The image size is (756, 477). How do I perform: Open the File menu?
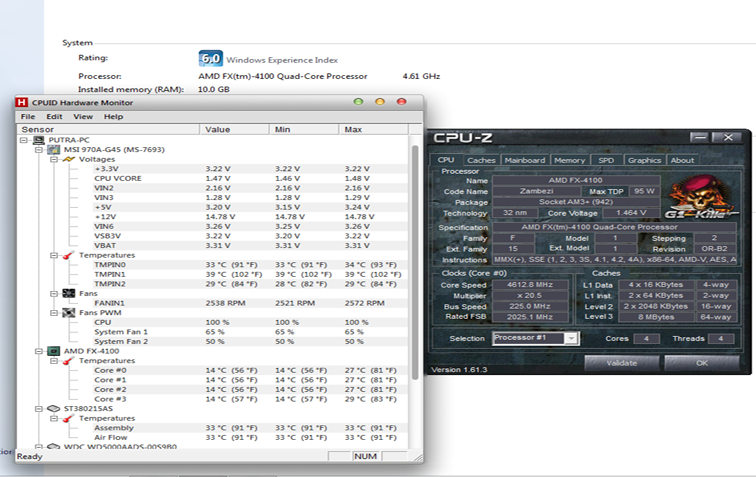(x=28, y=117)
